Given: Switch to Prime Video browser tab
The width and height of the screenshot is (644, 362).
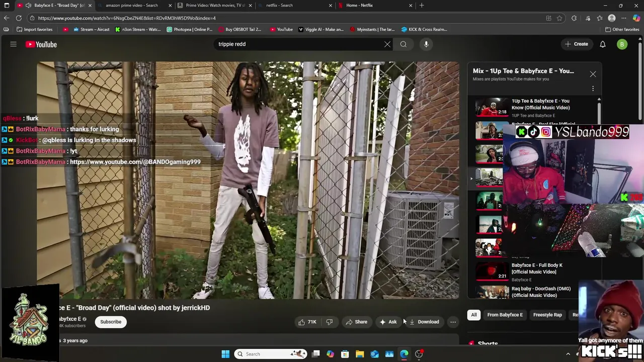Looking at the screenshot, I should pyautogui.click(x=215, y=6).
